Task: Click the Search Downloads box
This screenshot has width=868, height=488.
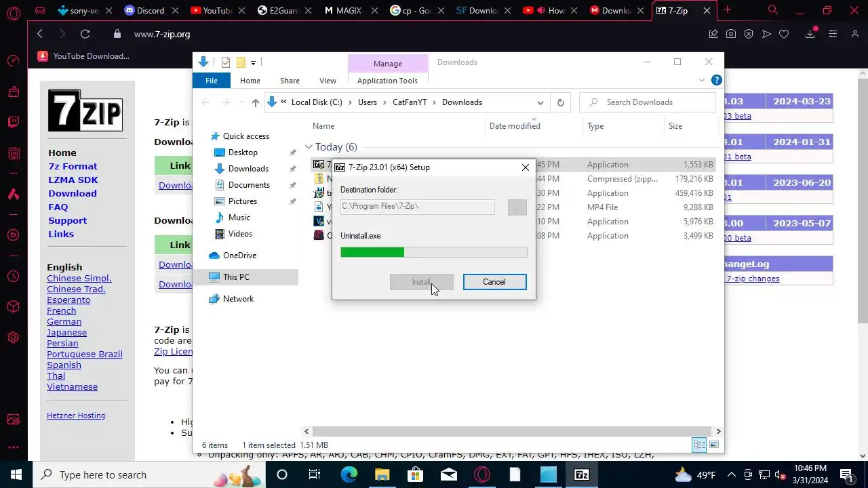Action: pos(648,102)
